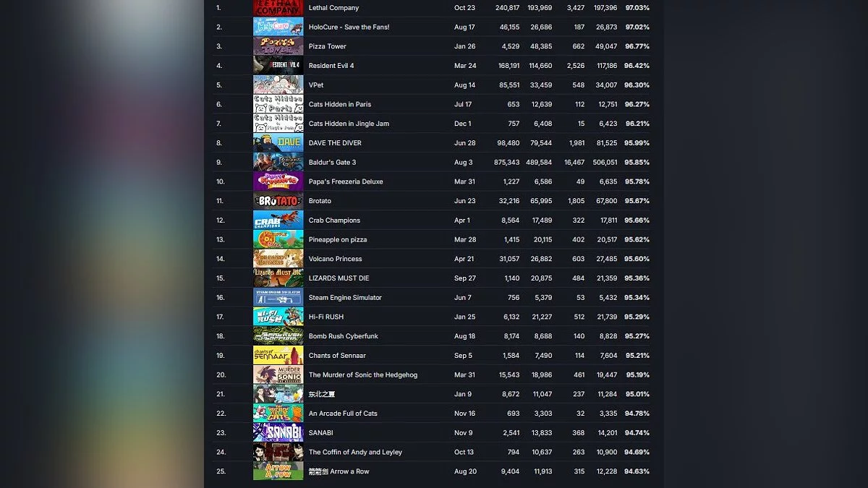
Task: Open the Cats Hidden in Paris link
Action: tap(340, 104)
